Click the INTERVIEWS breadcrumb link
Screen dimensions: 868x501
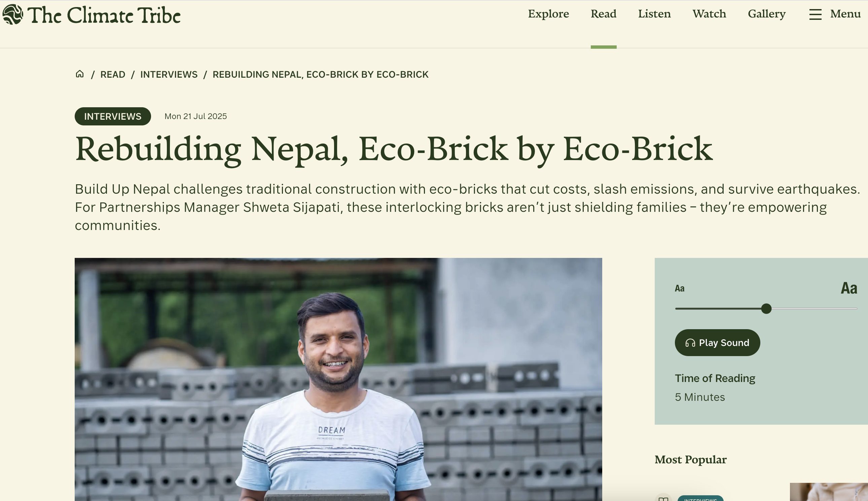(169, 74)
